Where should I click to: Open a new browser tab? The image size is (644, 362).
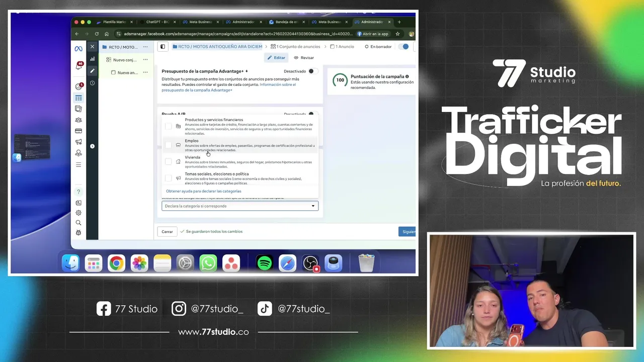399,22
